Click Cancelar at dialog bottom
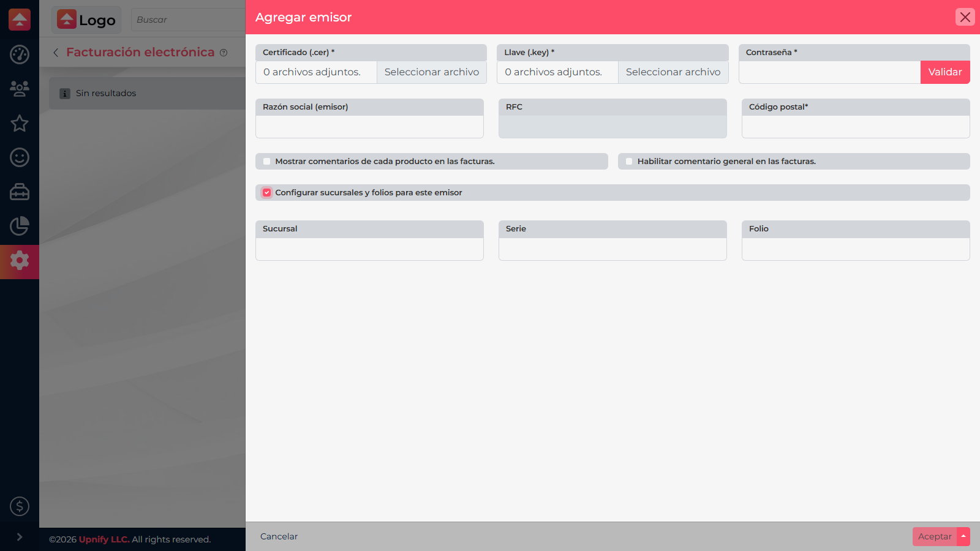Image resolution: width=980 pixels, height=551 pixels. click(x=279, y=536)
